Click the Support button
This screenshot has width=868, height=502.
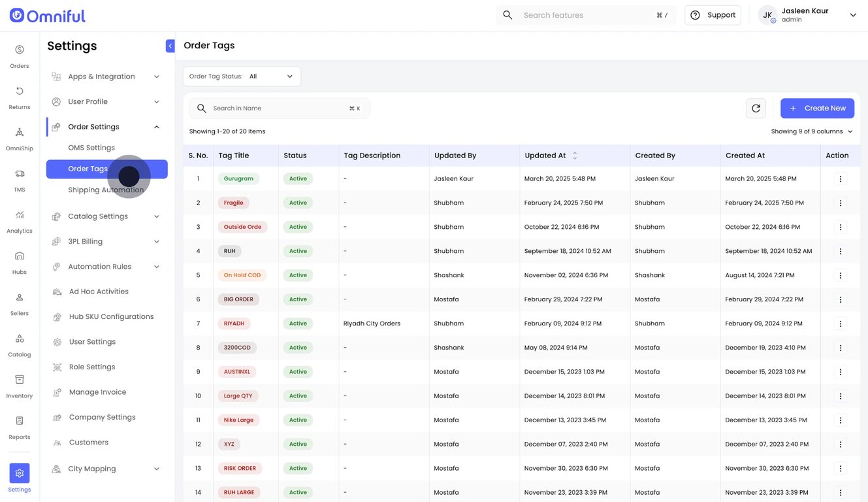pyautogui.click(x=713, y=15)
